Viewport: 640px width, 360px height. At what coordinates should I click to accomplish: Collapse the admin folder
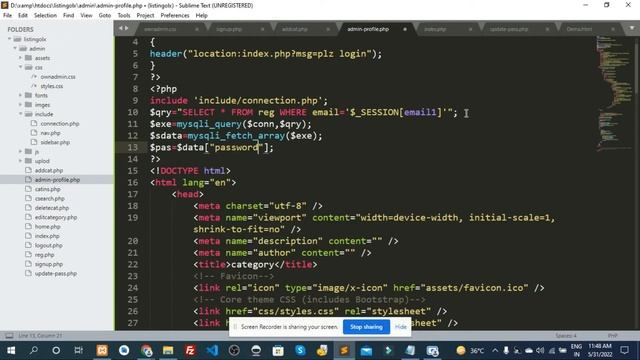tap(15, 49)
